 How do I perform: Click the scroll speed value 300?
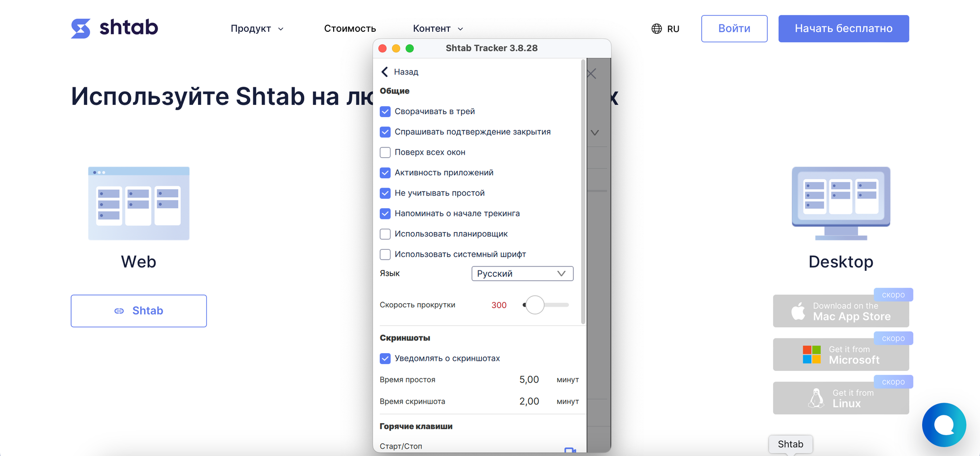(x=499, y=305)
